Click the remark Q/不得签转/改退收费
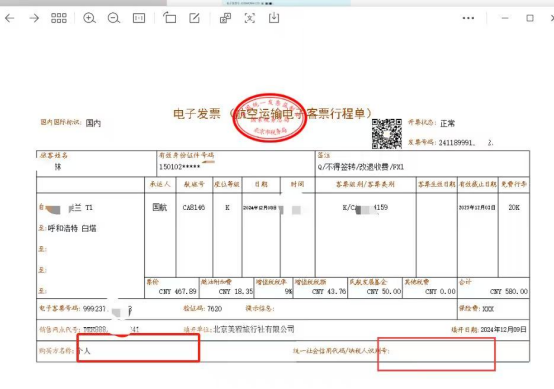The height and width of the screenshot is (389, 554). pyautogui.click(x=360, y=167)
